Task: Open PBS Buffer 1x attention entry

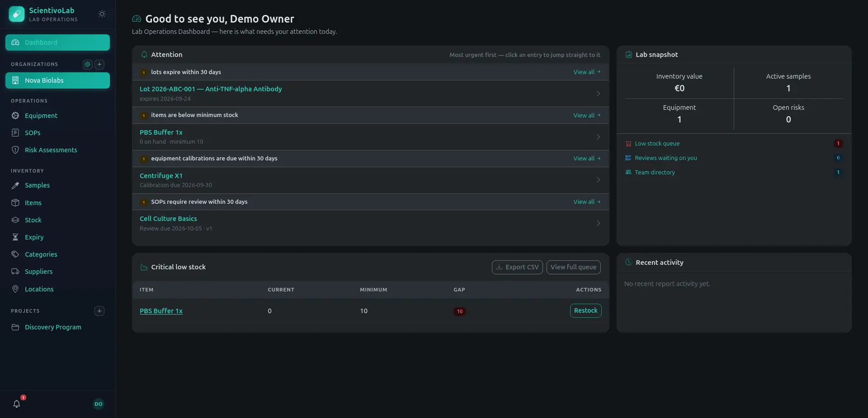Action: (370, 137)
